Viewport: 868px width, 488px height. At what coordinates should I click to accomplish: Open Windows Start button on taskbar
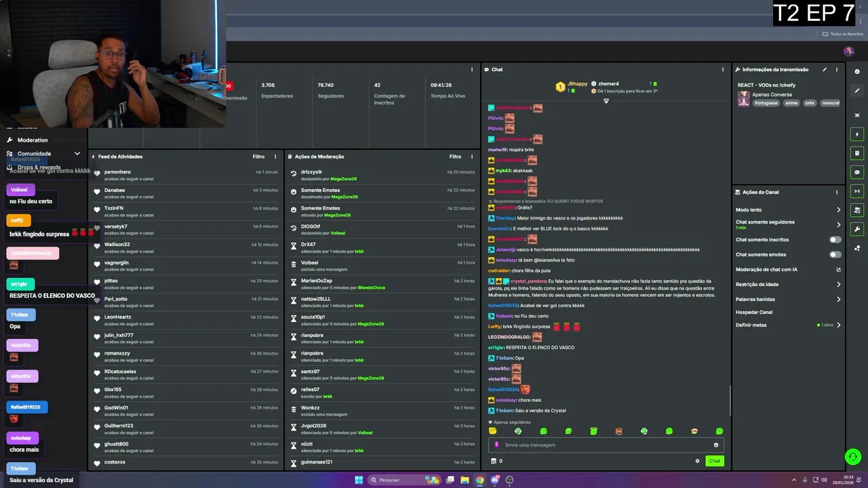click(359, 480)
